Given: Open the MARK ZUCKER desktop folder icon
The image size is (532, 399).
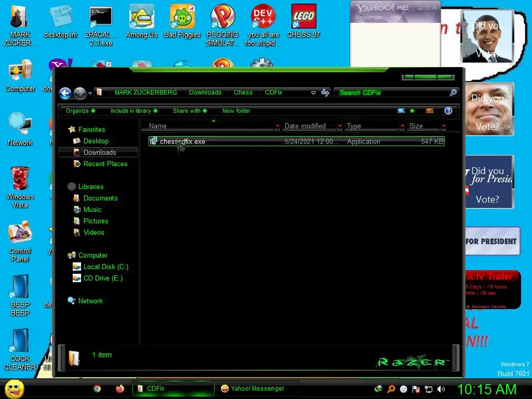Looking at the screenshot, I should 20,25.
